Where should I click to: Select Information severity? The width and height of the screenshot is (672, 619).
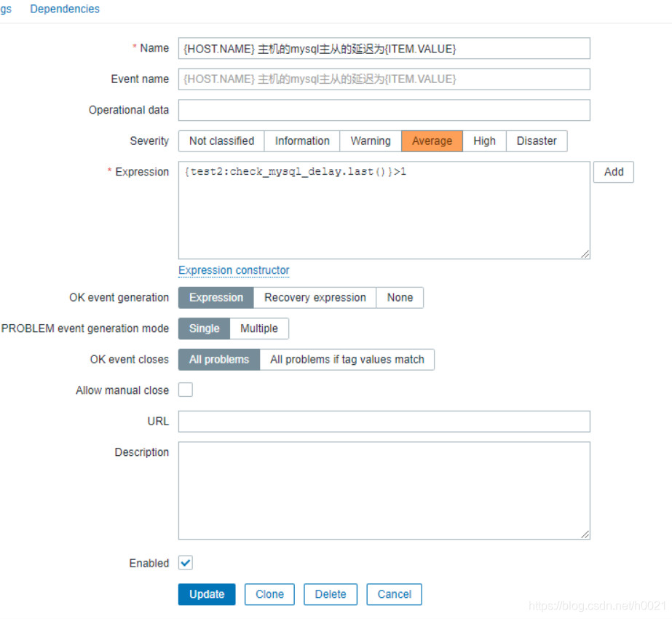[302, 141]
